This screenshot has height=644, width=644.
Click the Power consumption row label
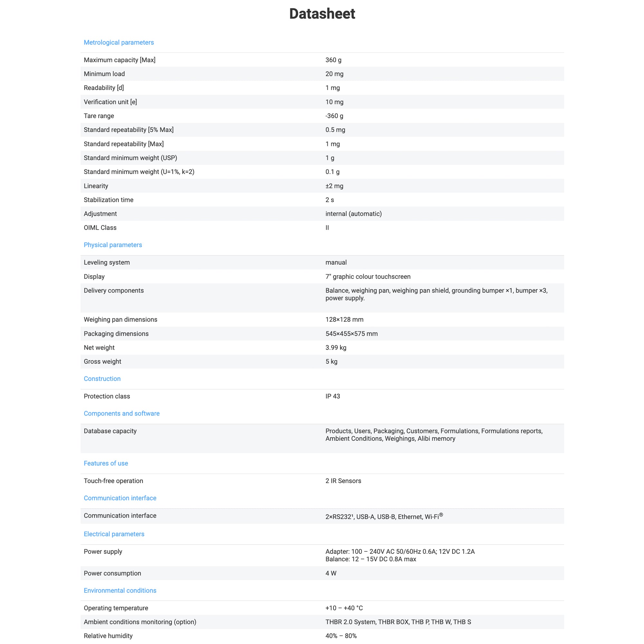coord(112,573)
